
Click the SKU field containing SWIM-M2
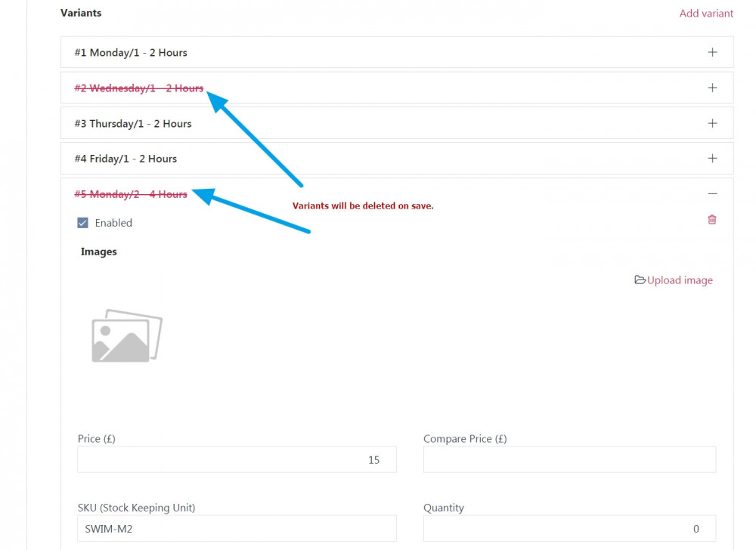click(x=237, y=529)
